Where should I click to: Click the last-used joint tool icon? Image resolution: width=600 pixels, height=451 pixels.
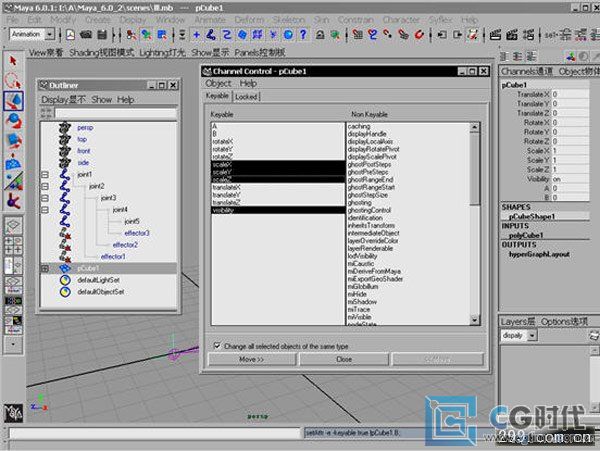(13, 201)
